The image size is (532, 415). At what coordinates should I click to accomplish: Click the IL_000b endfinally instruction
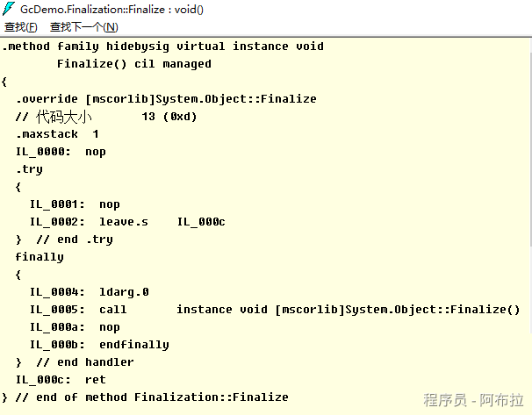99,345
